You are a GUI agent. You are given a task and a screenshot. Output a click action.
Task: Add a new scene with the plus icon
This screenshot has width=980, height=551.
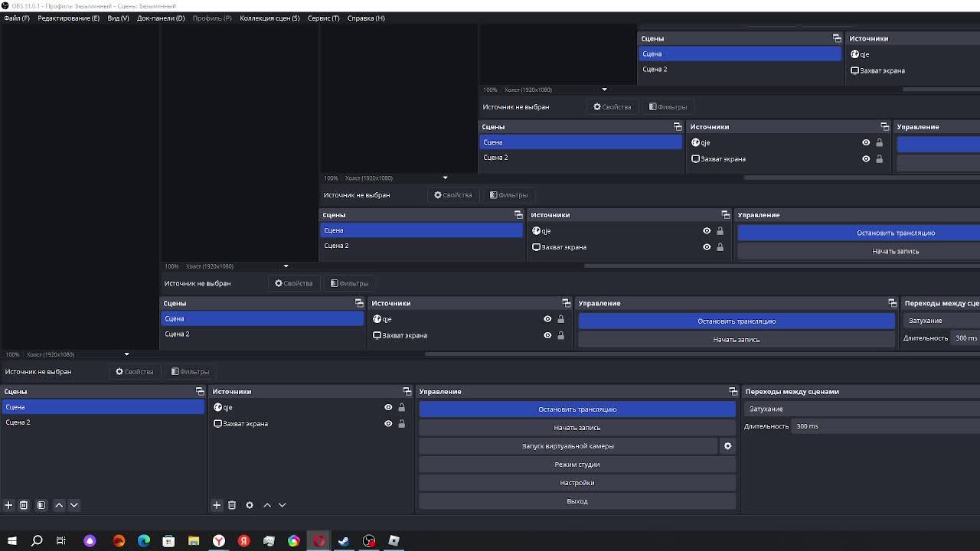[x=8, y=505]
